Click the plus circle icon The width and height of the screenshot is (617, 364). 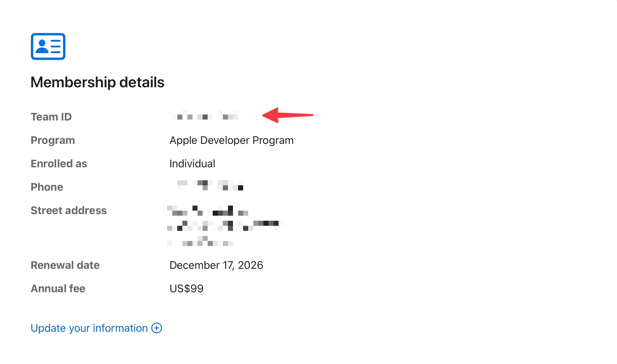157,328
